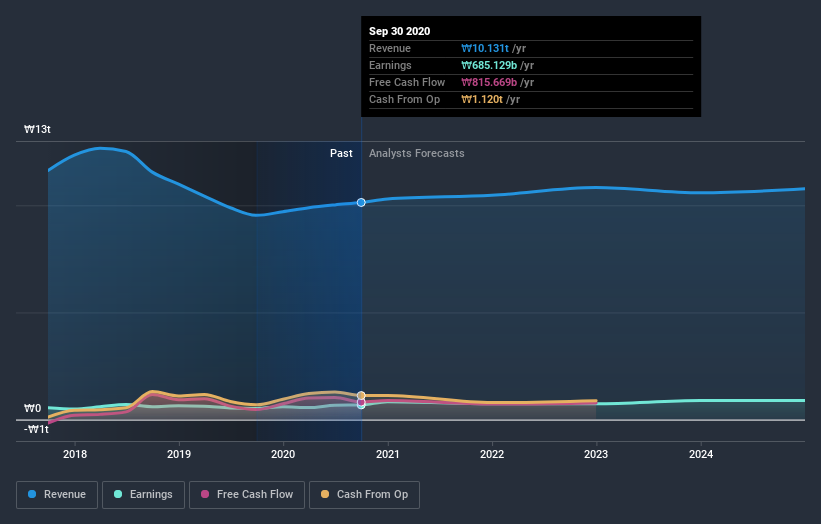
Task: Click the ₩685.129b earnings value in tooltip
Action: [489, 65]
